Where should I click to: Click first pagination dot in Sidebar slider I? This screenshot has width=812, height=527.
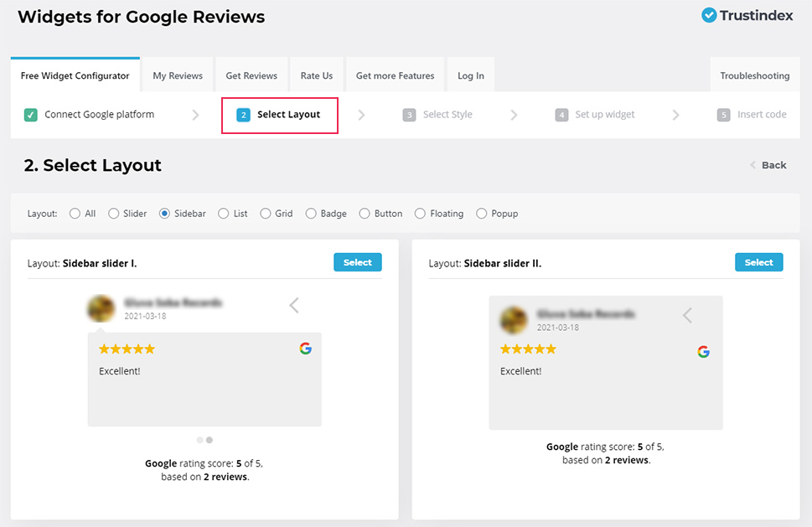pyautogui.click(x=200, y=440)
